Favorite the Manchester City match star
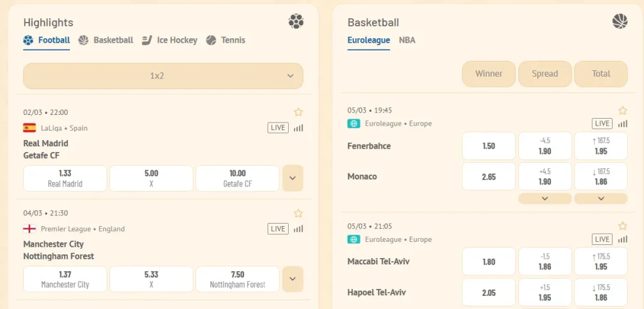The image size is (644, 309). click(298, 214)
